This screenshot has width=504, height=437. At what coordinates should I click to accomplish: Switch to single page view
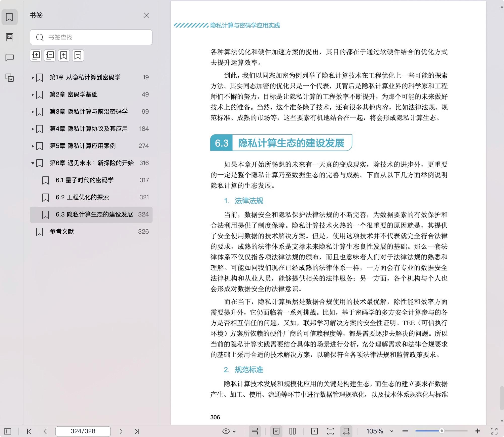pos(276,431)
